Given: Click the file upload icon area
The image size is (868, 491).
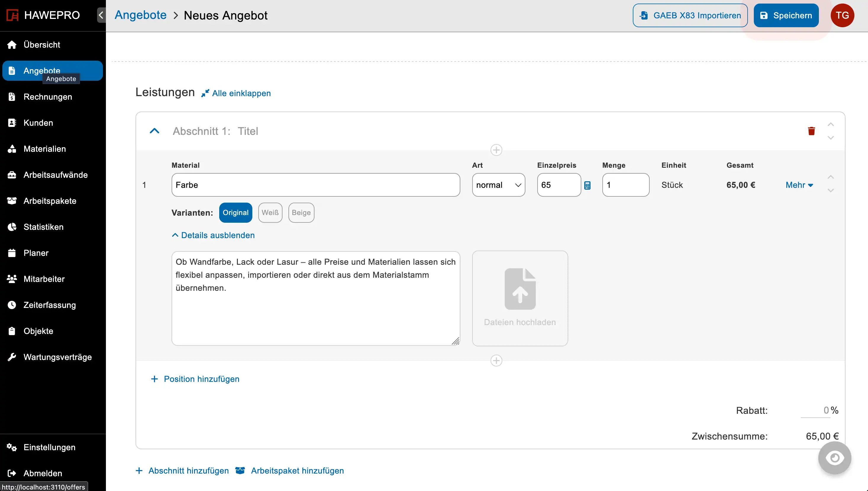Looking at the screenshot, I should click(520, 289).
